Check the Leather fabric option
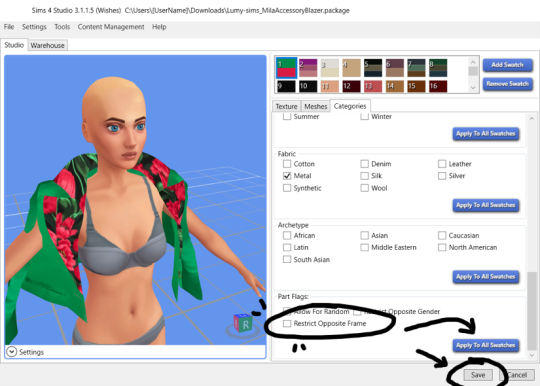The width and height of the screenshot is (540, 386). [x=442, y=164]
